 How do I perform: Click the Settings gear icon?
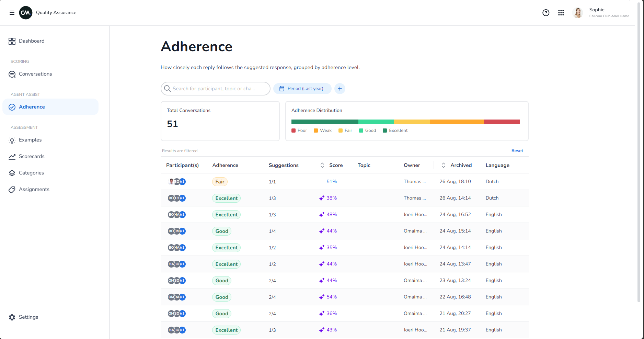click(x=12, y=317)
